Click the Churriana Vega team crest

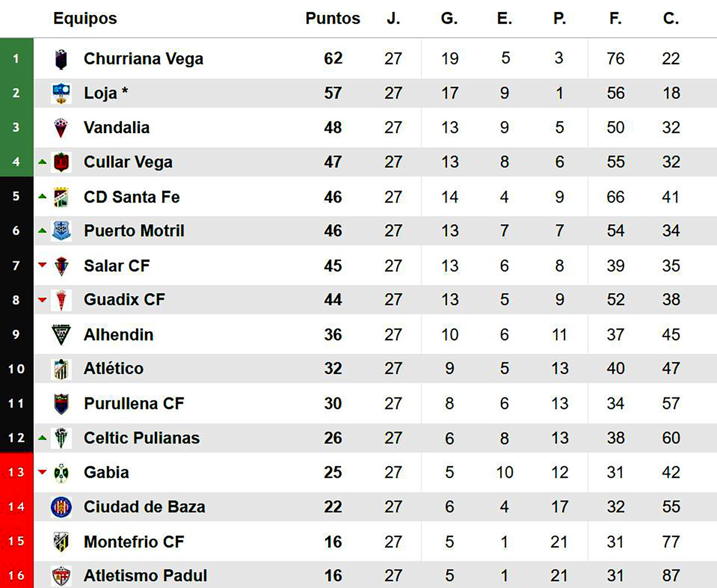click(x=61, y=59)
